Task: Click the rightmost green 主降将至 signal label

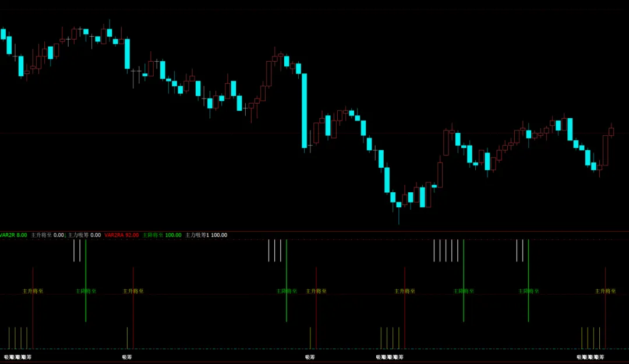Action: [x=528, y=291]
